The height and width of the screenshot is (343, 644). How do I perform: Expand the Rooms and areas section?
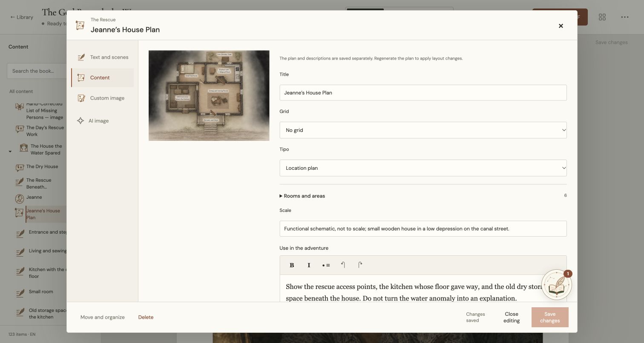302,196
